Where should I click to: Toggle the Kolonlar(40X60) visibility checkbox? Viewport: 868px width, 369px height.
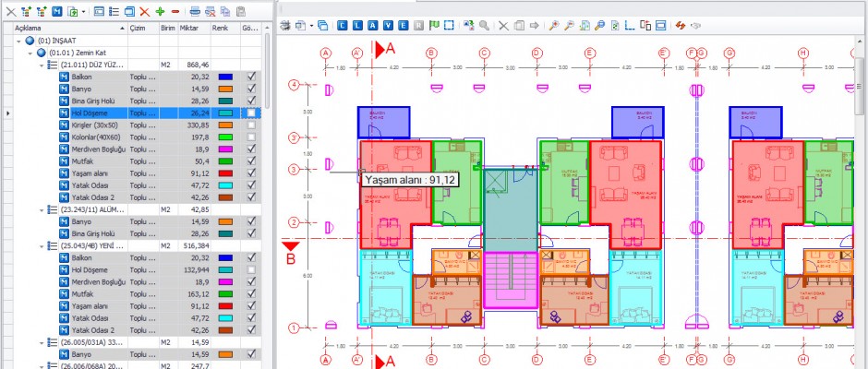click(250, 137)
